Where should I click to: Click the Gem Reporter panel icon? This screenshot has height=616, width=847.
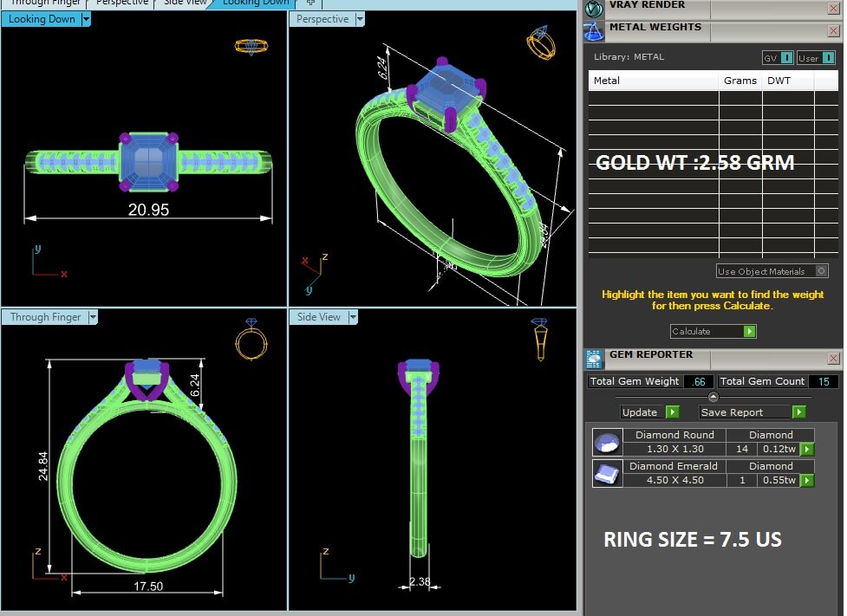click(x=594, y=359)
